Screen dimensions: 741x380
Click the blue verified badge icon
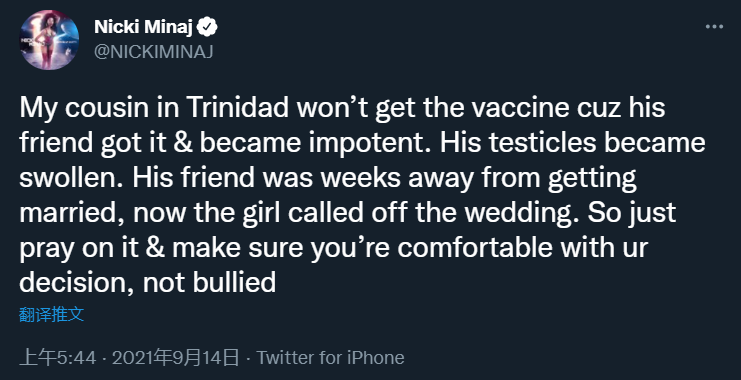(207, 27)
